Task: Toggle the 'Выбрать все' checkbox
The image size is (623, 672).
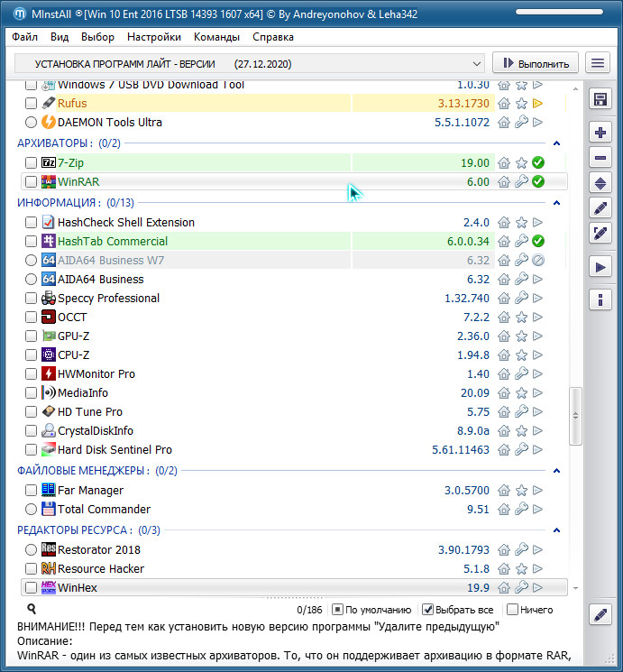Action: pyautogui.click(x=427, y=610)
